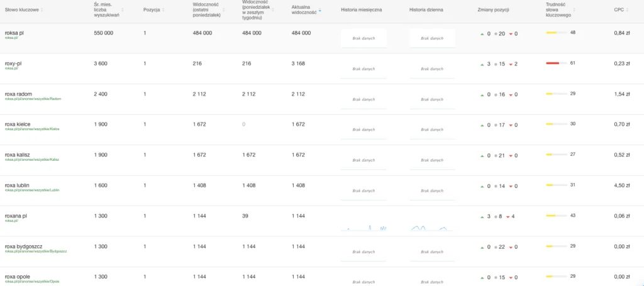Open URL under 'roxa bydgoszcz' keyword
Screen dimensions: 644x286
(35, 251)
